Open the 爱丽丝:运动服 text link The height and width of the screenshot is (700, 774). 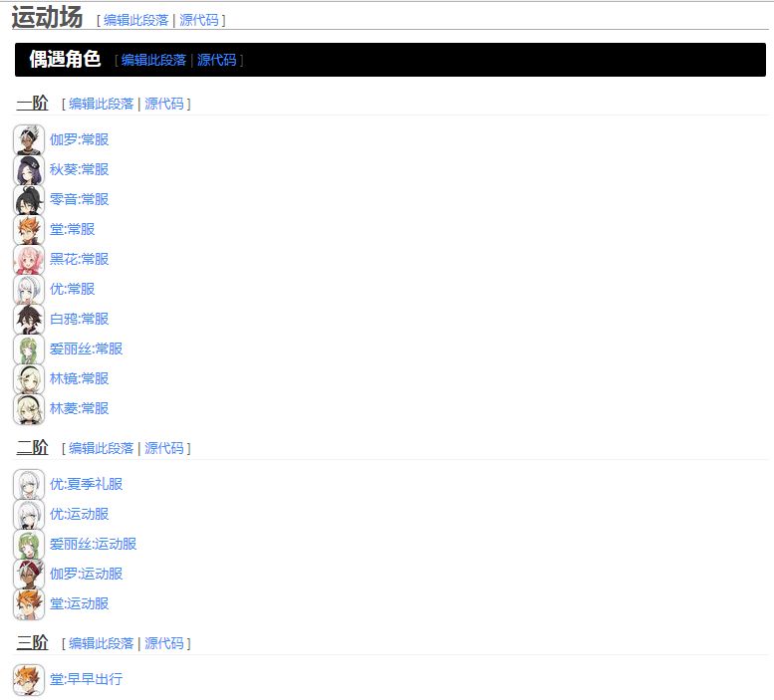click(x=93, y=544)
